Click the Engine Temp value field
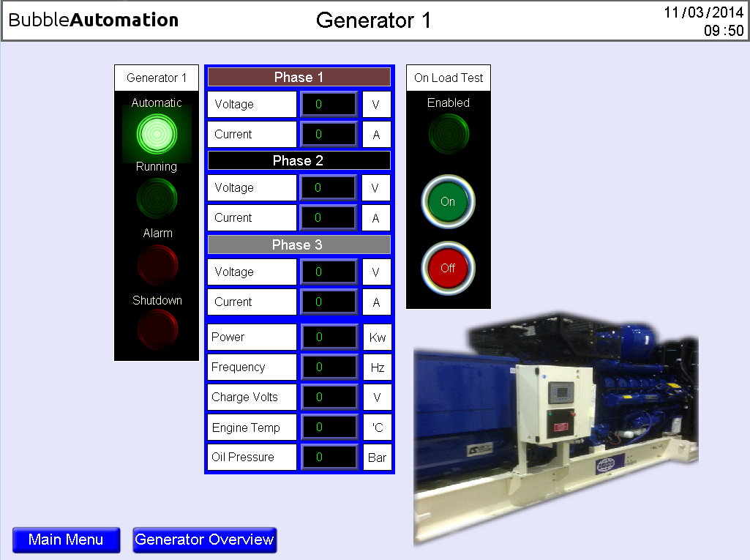Image resolution: width=750 pixels, height=560 pixels. (x=329, y=427)
